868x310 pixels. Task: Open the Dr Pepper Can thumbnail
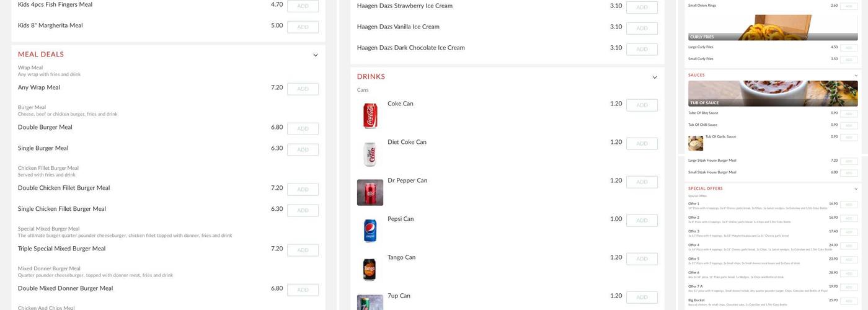pyautogui.click(x=370, y=192)
